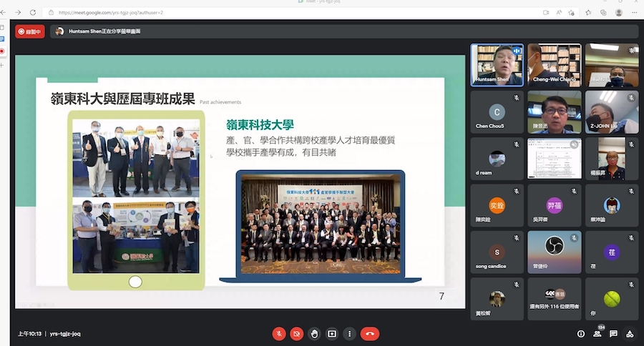Select the tile with the OBS logo
644x346 pixels.
tap(555, 252)
